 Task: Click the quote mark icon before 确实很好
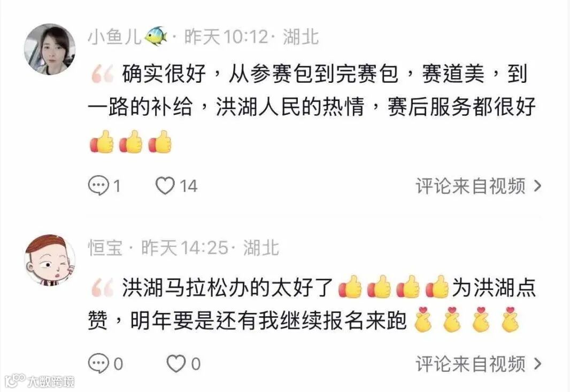102,74
